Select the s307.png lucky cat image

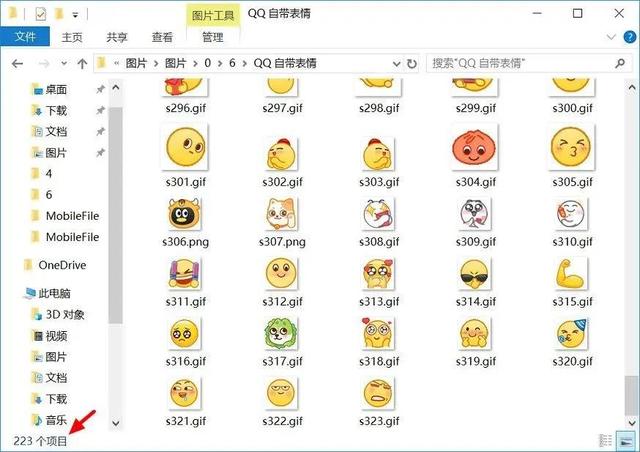pos(282,214)
